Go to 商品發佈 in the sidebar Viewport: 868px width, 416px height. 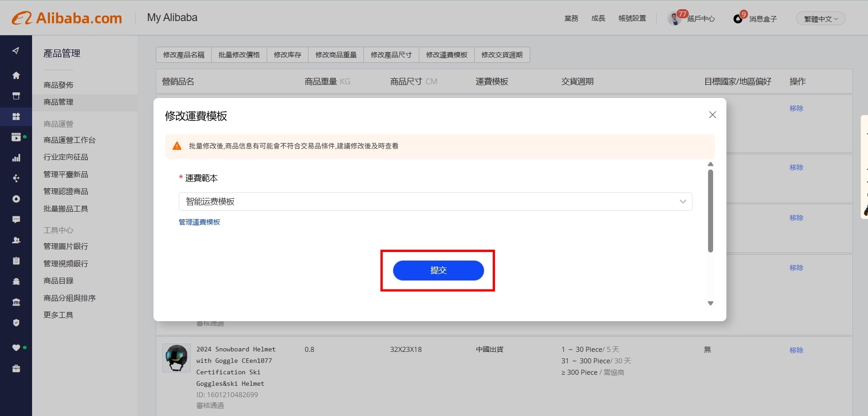pos(58,85)
